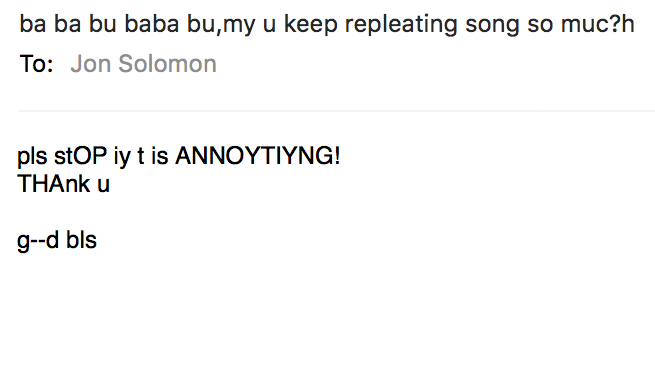
Task: Click the letter "u" after THAnk
Action: click(x=103, y=186)
